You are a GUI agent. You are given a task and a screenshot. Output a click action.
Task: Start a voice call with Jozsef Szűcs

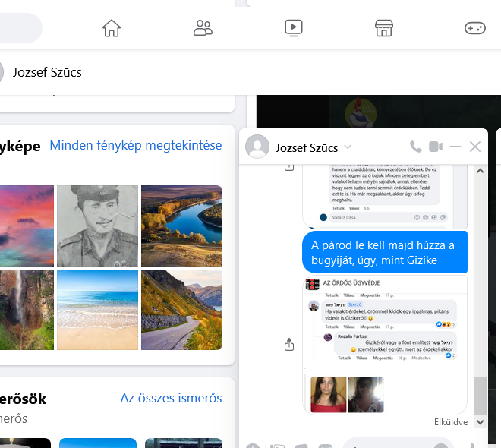[x=416, y=147]
